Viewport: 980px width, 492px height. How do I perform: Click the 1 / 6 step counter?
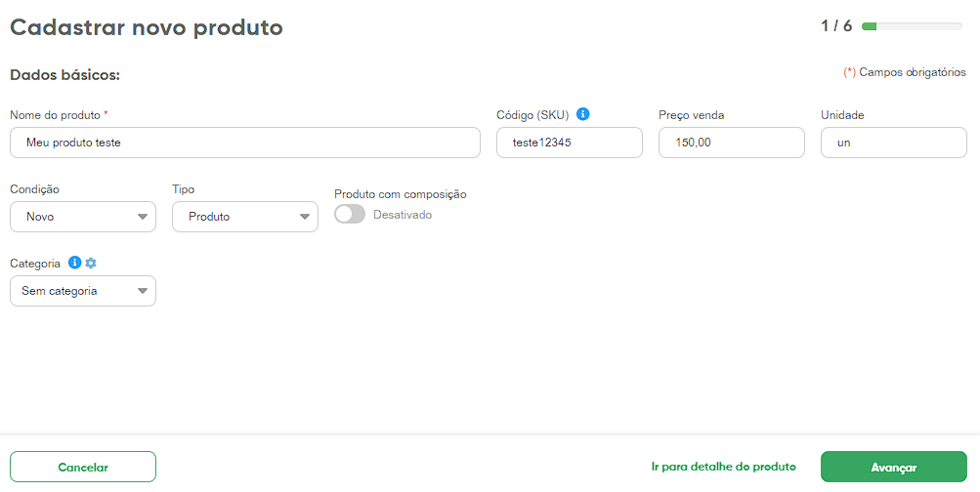(x=836, y=26)
